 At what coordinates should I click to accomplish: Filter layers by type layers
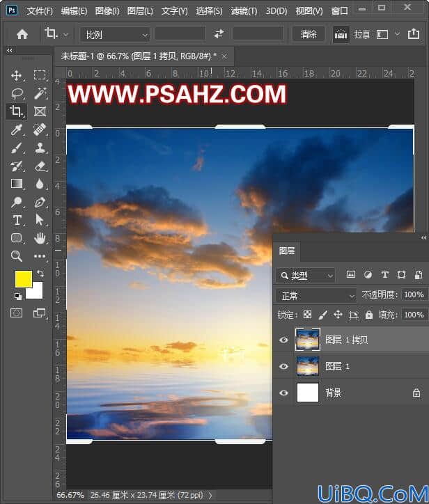click(x=384, y=274)
